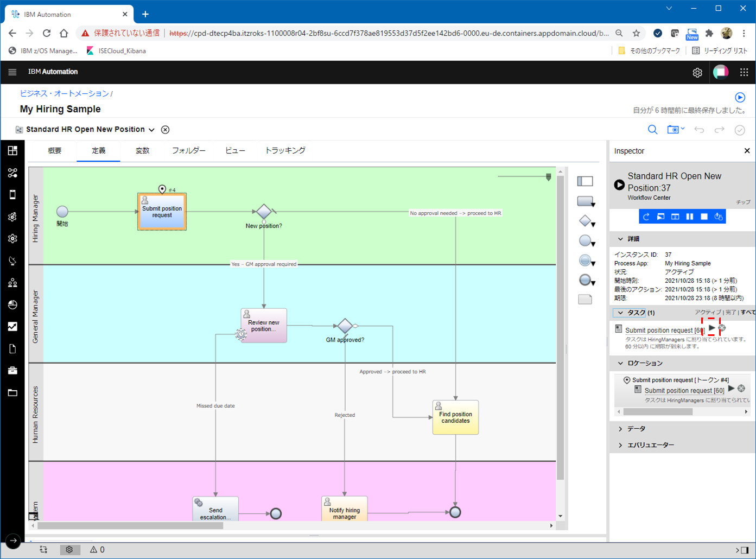Screen dimensions: 756x559
Task: Open the diagram search magnifier icon
Action: coord(652,130)
